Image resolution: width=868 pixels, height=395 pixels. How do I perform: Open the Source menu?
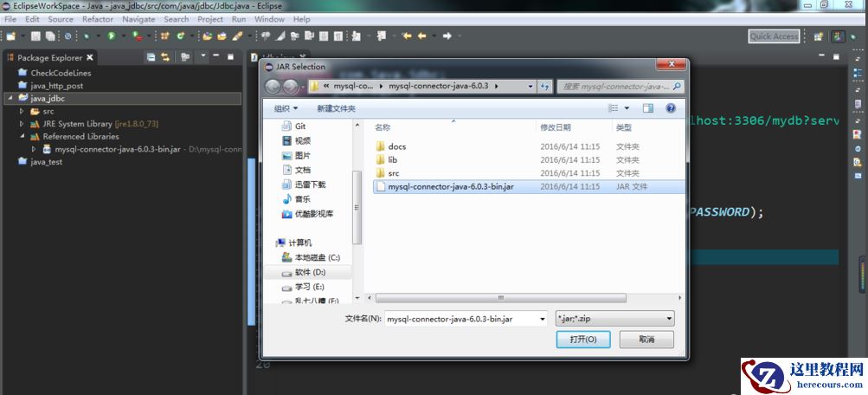click(x=61, y=19)
